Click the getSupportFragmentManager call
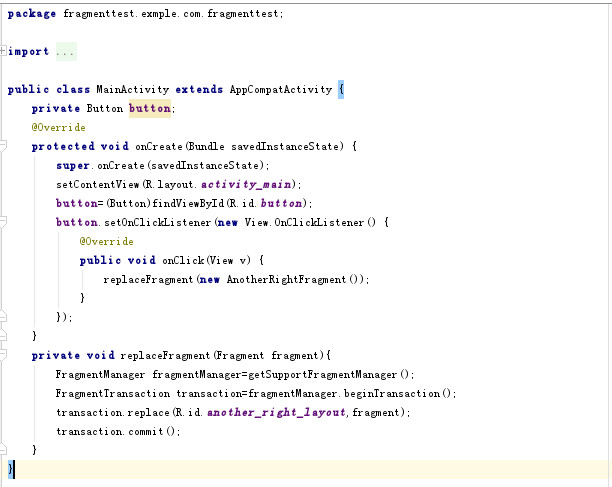This screenshot has height=487, width=612. pyautogui.click(x=322, y=375)
